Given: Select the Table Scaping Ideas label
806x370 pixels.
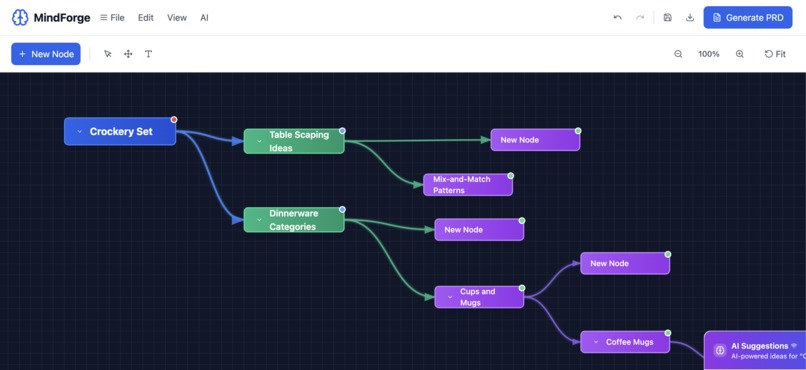Looking at the screenshot, I should tap(299, 141).
